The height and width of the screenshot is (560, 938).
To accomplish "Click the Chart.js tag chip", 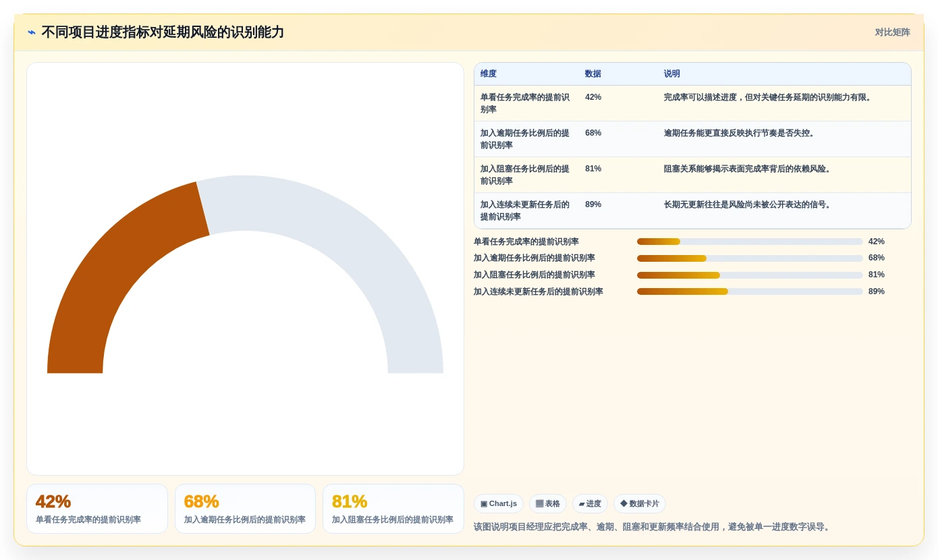I will (499, 504).
